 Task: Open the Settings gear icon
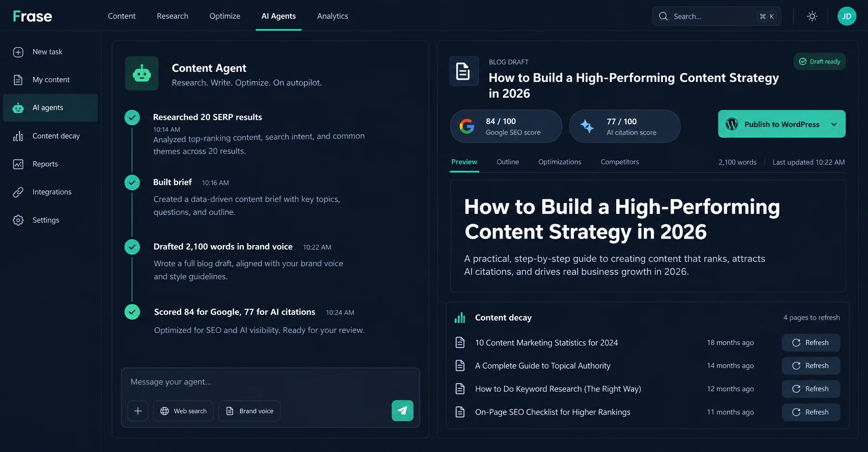point(18,220)
